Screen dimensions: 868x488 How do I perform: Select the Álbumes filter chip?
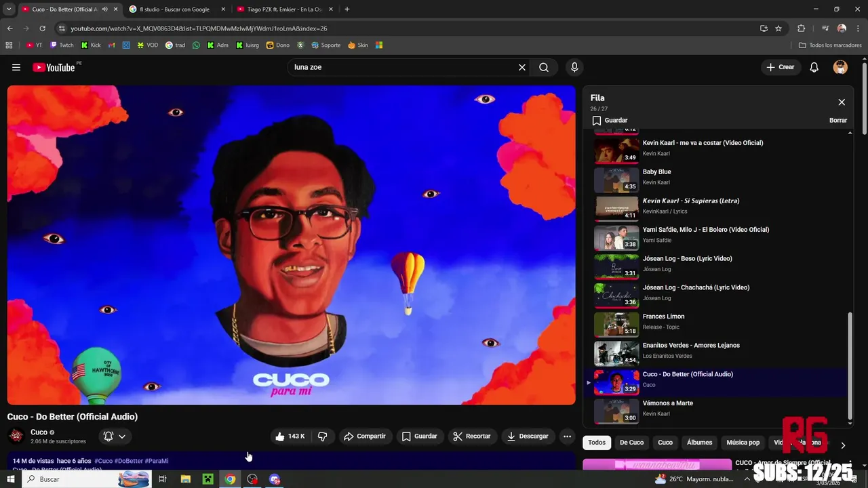[x=699, y=443]
